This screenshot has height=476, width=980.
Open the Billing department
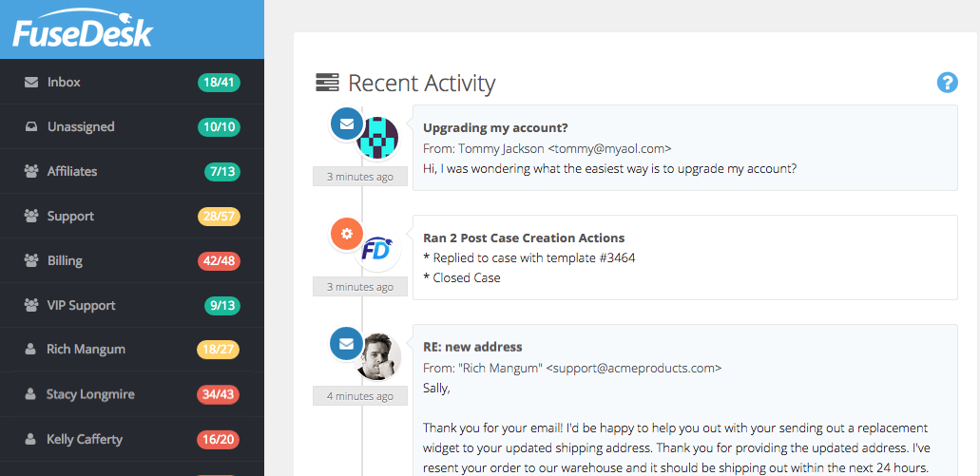tap(132, 260)
